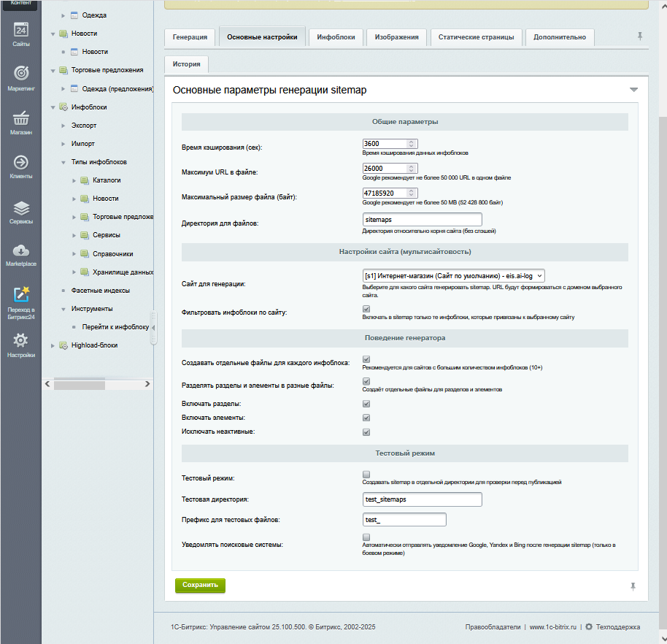667x644 pixels.
Task: Open the Техподдержка link in footer
Action: tap(617, 626)
